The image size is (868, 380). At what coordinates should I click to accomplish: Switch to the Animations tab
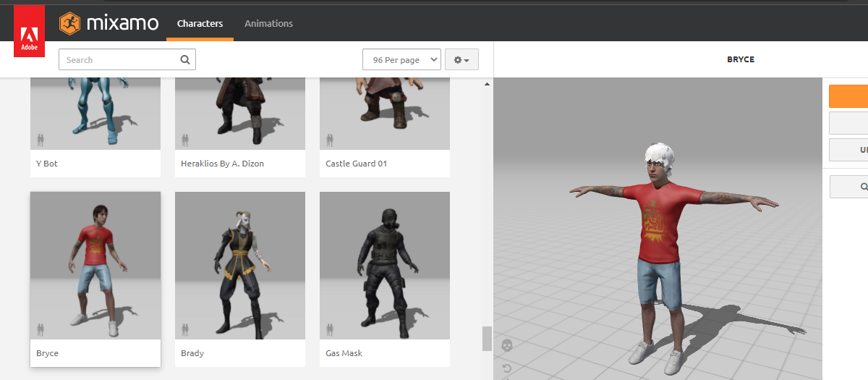tap(268, 23)
